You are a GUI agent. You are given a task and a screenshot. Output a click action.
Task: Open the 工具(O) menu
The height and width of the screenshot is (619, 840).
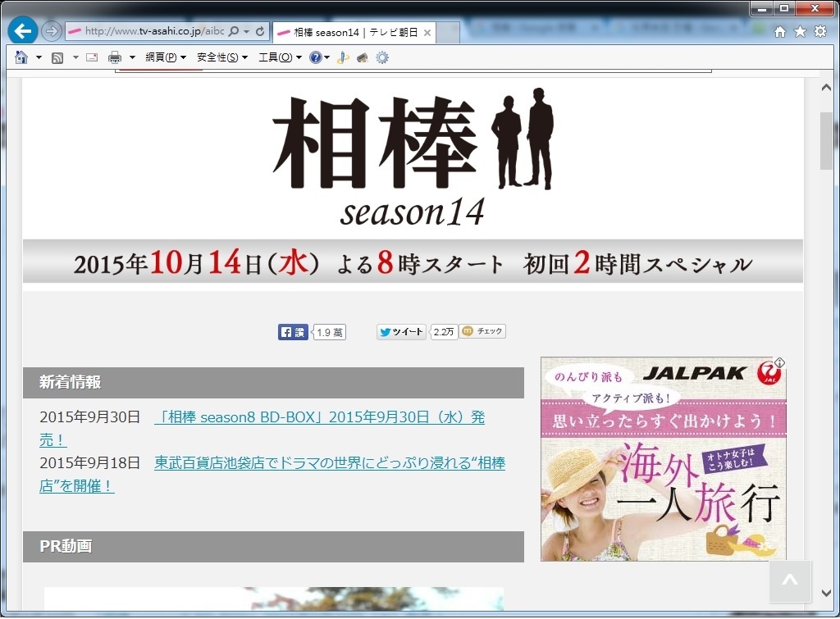pos(281,57)
